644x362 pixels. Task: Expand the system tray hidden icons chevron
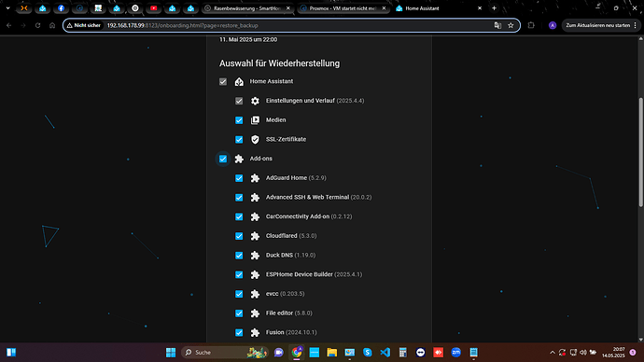[x=553, y=352]
